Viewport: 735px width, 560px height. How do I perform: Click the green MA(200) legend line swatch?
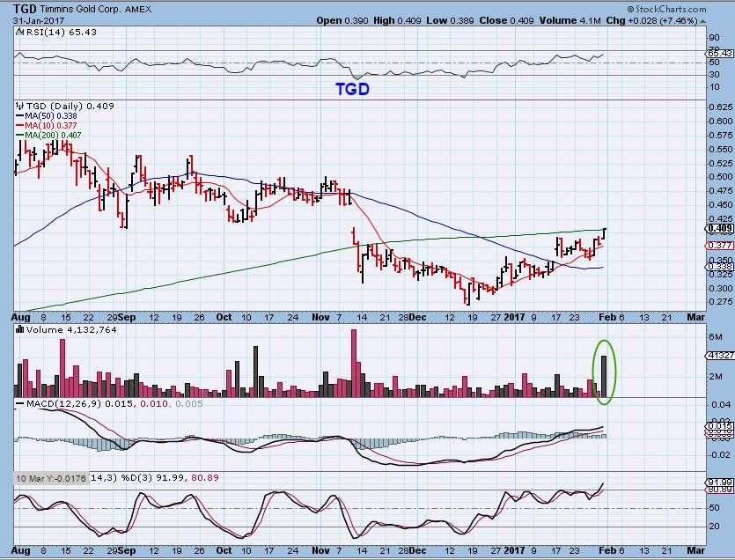(19, 135)
